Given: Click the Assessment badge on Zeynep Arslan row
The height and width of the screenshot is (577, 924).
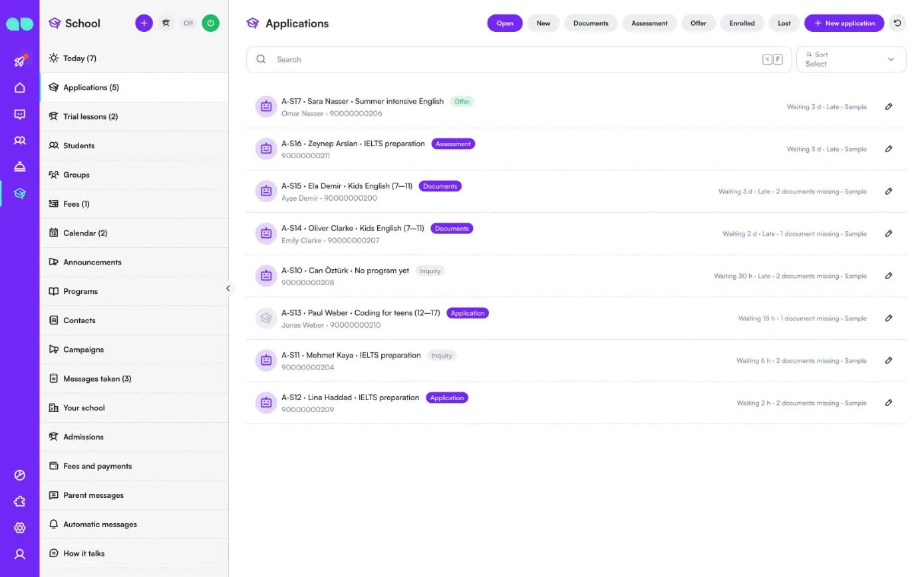Looking at the screenshot, I should point(453,144).
